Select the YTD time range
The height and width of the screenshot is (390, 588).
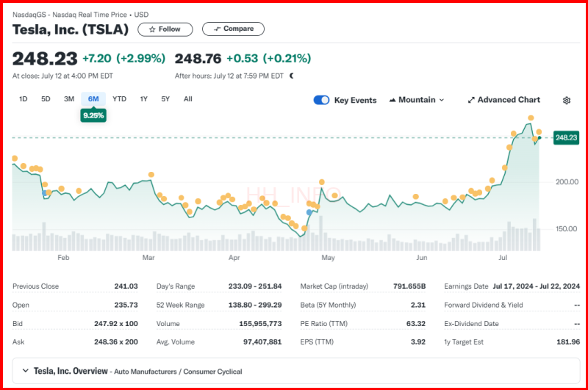[x=120, y=99]
